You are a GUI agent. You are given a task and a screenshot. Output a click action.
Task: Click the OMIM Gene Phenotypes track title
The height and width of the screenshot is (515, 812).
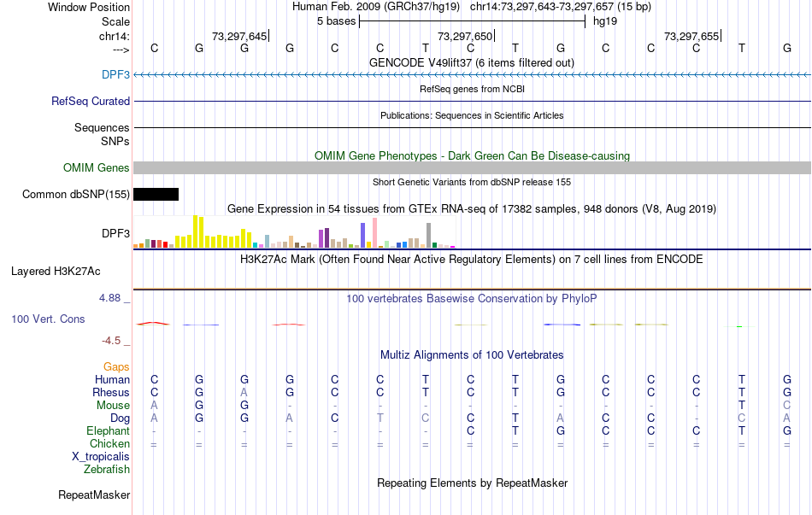pyautogui.click(x=473, y=155)
